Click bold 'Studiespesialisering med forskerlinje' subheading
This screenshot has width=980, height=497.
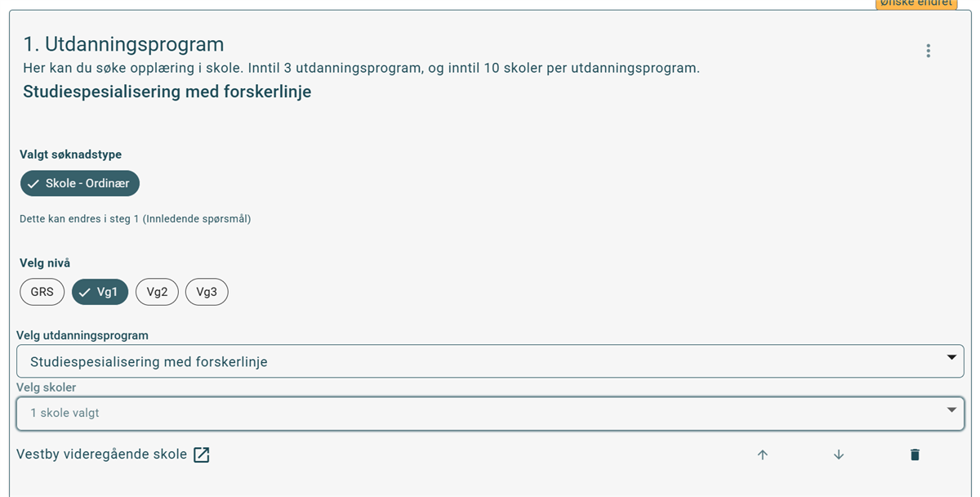167,92
